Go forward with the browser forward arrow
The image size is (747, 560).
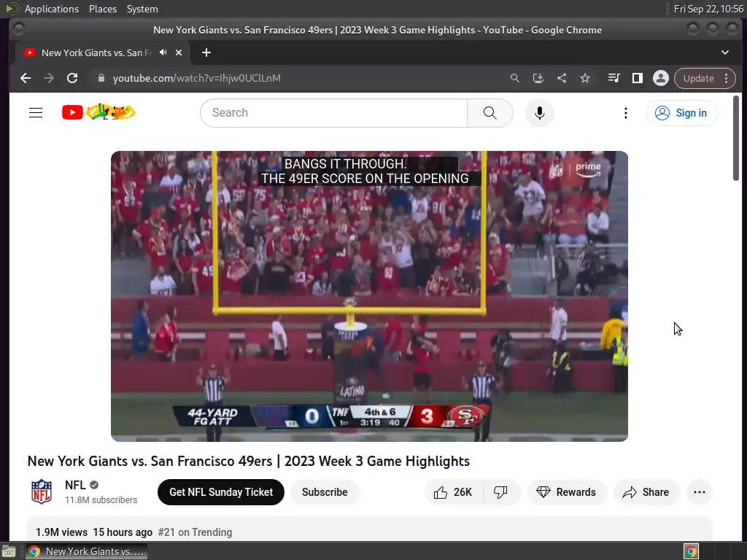[49, 78]
